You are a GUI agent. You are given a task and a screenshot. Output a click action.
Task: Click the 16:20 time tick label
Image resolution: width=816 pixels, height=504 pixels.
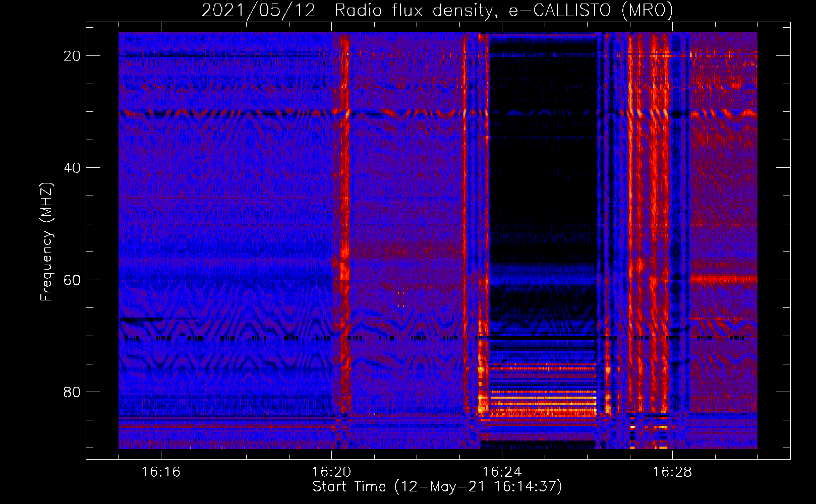click(331, 472)
